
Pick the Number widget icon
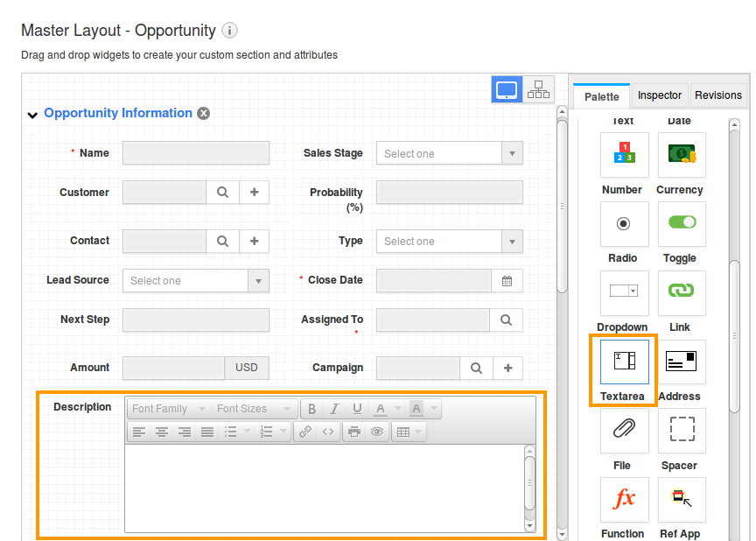(624, 155)
